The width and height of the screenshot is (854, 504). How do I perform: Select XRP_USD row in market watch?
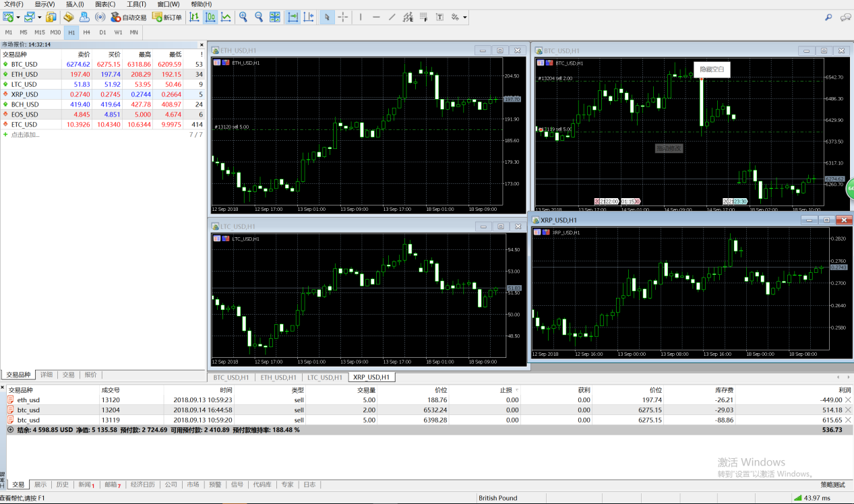coord(102,94)
